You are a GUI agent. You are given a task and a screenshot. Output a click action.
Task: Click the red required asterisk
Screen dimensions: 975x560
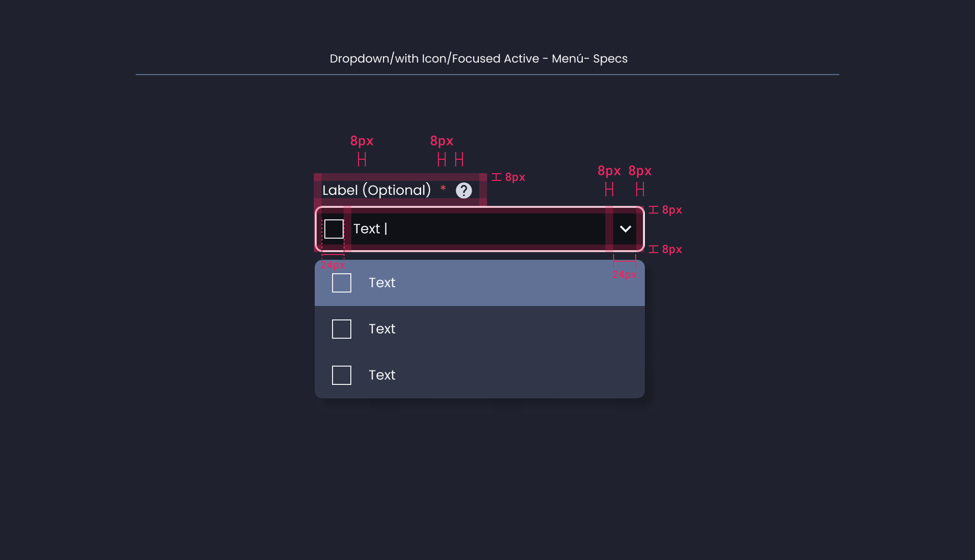pos(443,188)
